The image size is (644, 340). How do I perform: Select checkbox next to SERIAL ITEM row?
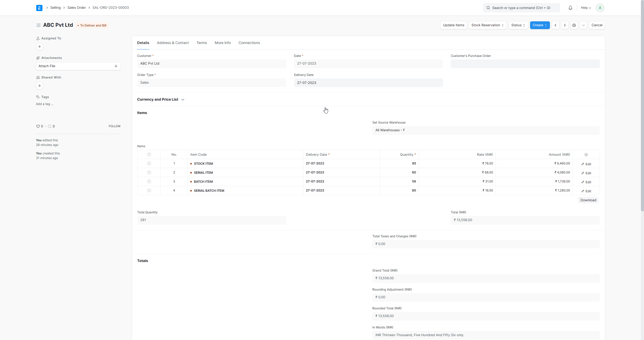149,172
